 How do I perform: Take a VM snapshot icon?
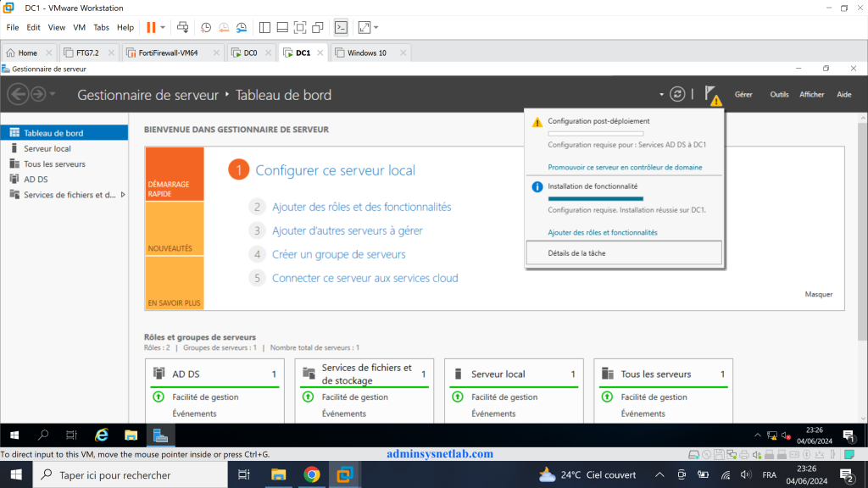pos(206,27)
